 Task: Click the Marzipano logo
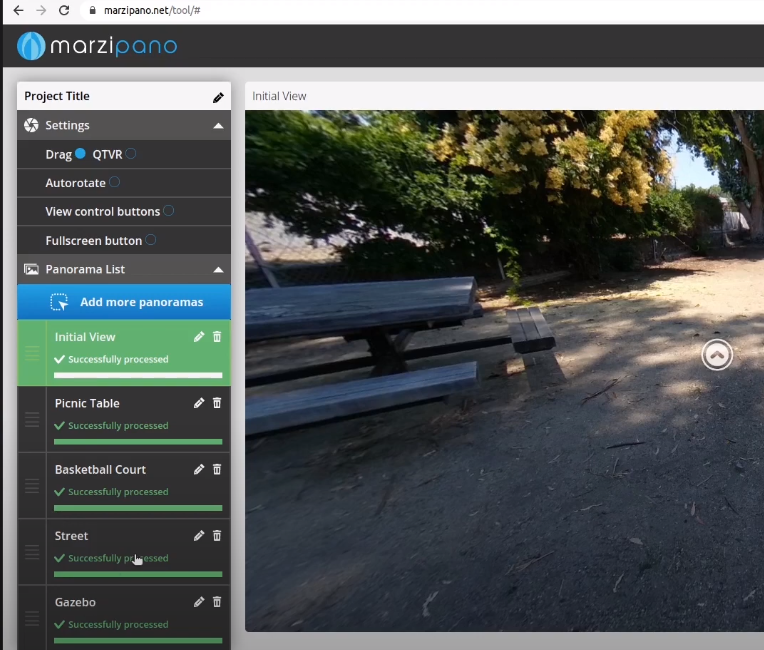pyautogui.click(x=97, y=46)
